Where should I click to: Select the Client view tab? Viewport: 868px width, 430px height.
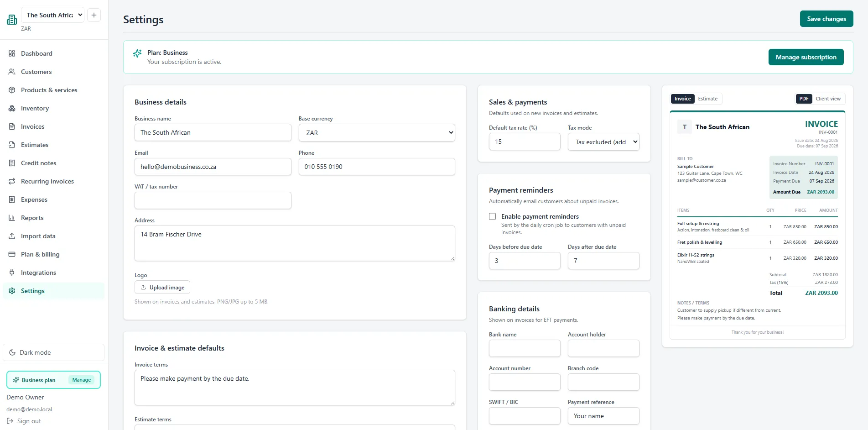828,99
